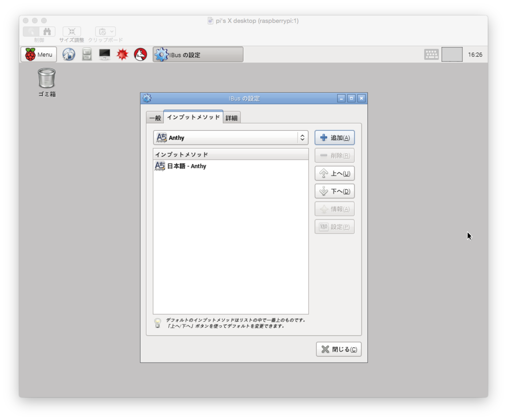Click the lightbulb hint icon

(x=157, y=323)
